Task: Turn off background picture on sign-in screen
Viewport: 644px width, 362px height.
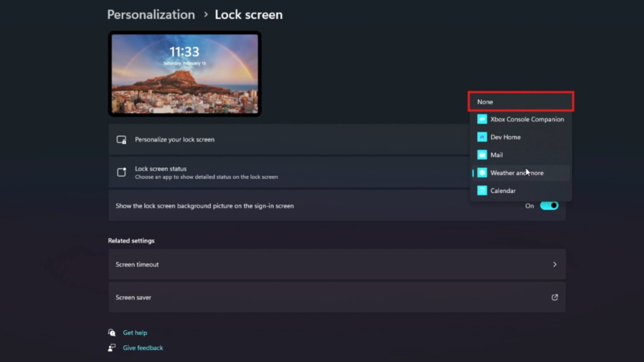Action: tap(549, 206)
